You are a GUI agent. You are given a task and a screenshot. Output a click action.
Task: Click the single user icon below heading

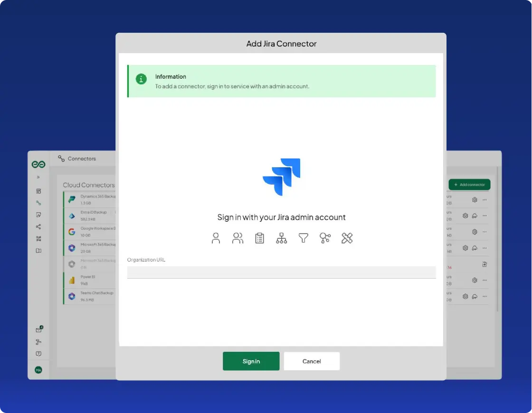coord(216,238)
